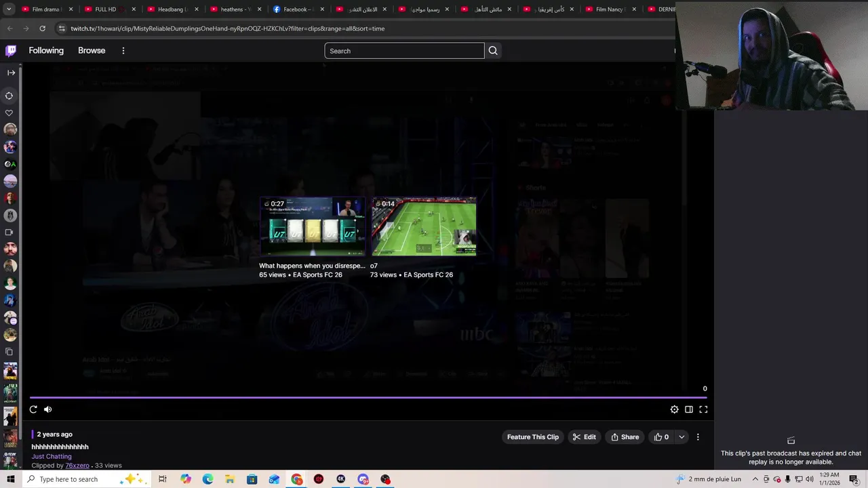Click the microphone icon in system tray
868x488 pixels.
click(x=787, y=479)
